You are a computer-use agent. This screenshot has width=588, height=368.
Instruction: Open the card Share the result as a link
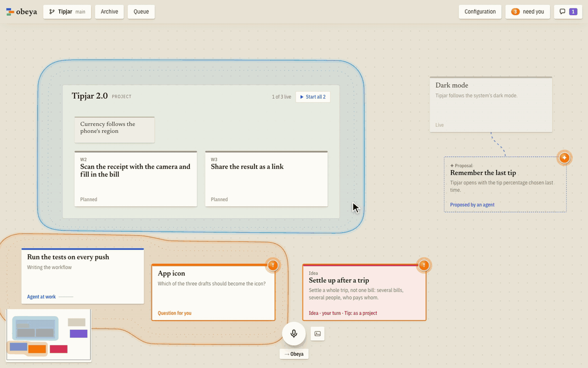tap(266, 178)
